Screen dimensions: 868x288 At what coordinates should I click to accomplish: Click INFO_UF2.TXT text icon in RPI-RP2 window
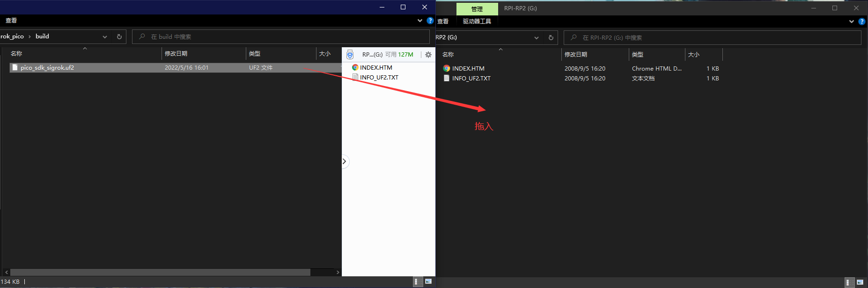click(447, 79)
